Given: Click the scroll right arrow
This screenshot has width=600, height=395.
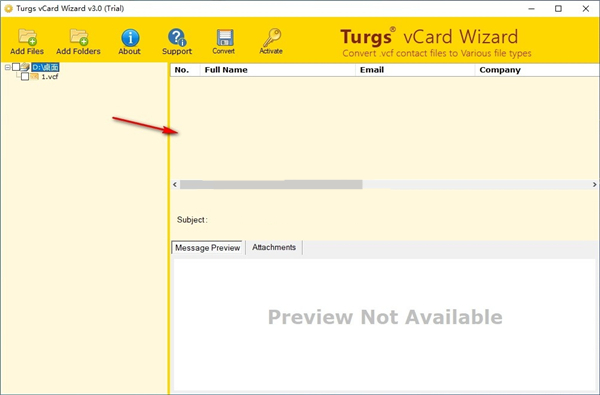Looking at the screenshot, I should [x=594, y=184].
